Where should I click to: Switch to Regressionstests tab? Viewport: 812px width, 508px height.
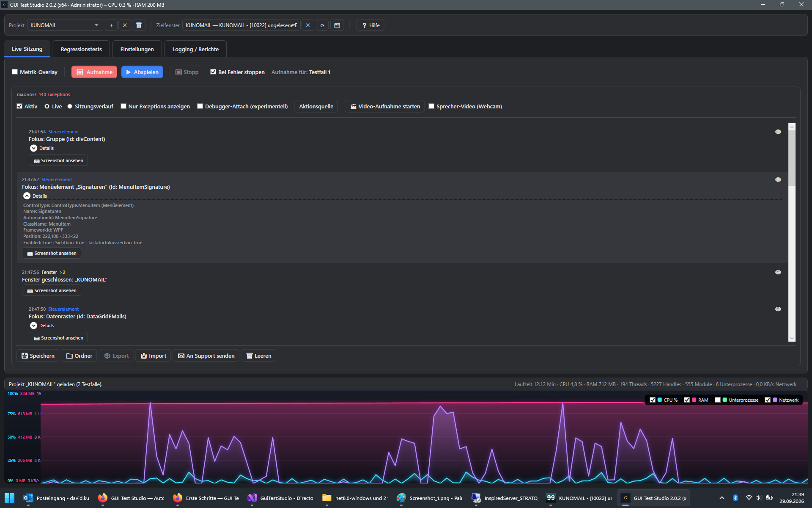click(x=81, y=49)
